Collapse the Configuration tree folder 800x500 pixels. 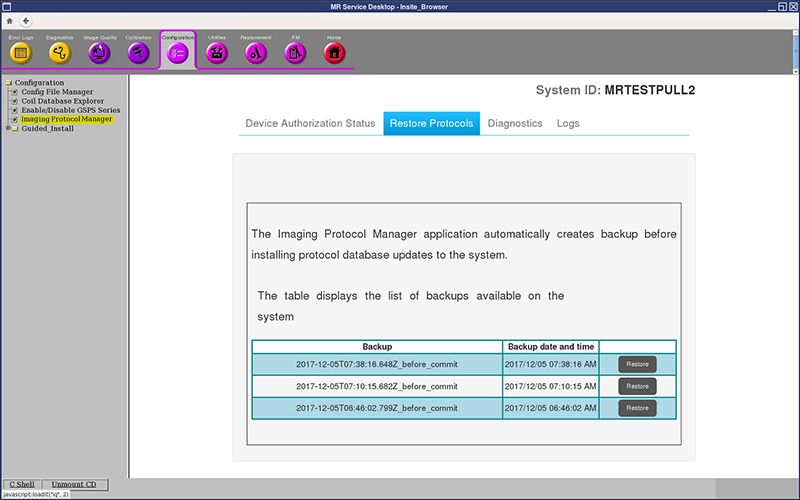point(9,83)
